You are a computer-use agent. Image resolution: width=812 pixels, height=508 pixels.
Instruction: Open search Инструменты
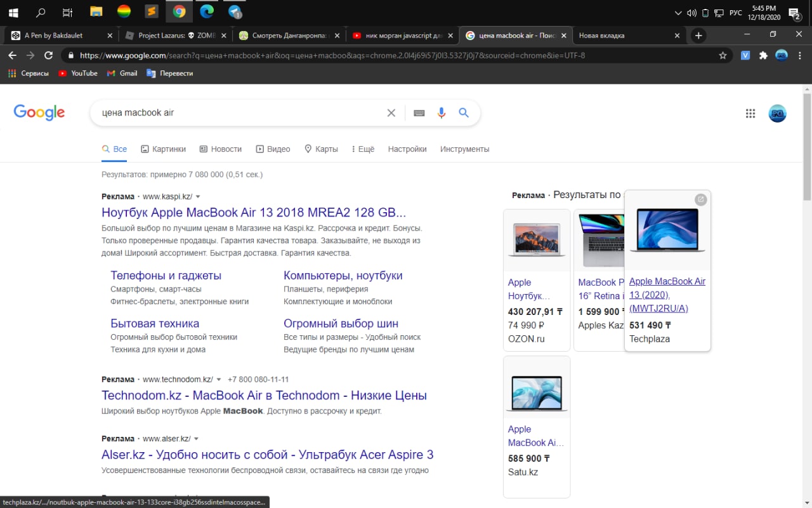click(464, 149)
